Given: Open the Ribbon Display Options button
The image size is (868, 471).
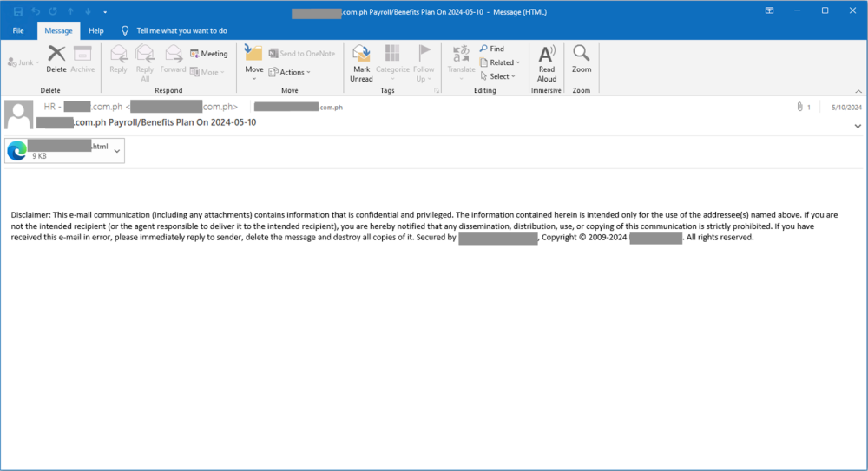Looking at the screenshot, I should (769, 11).
